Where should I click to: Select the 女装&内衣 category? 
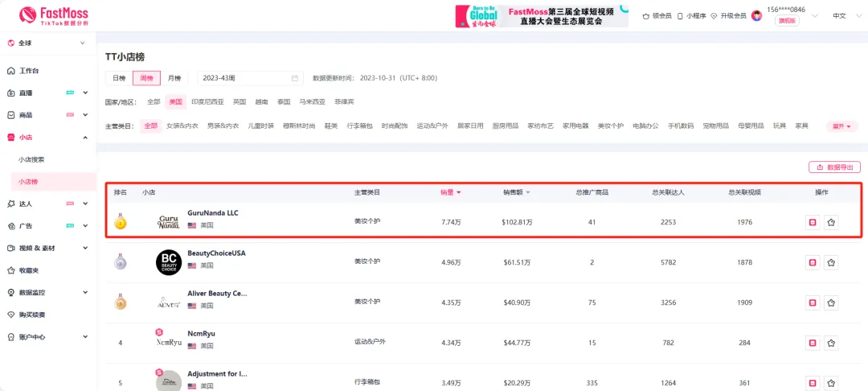click(x=182, y=126)
